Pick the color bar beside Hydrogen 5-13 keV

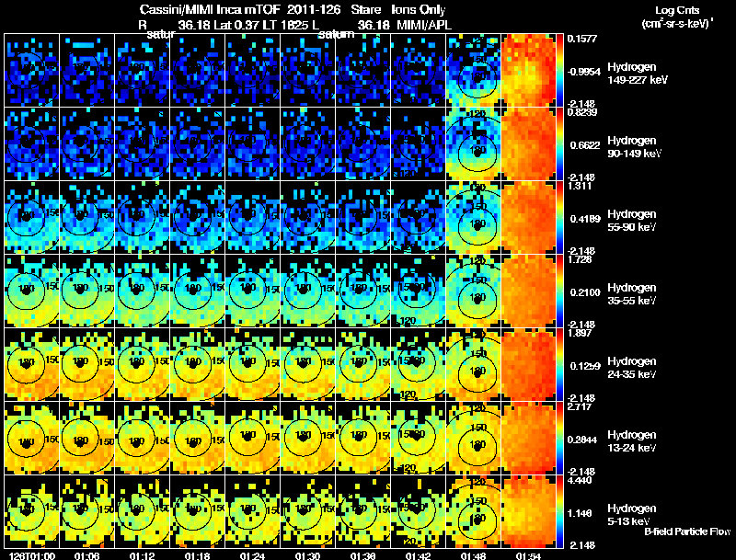click(x=559, y=512)
